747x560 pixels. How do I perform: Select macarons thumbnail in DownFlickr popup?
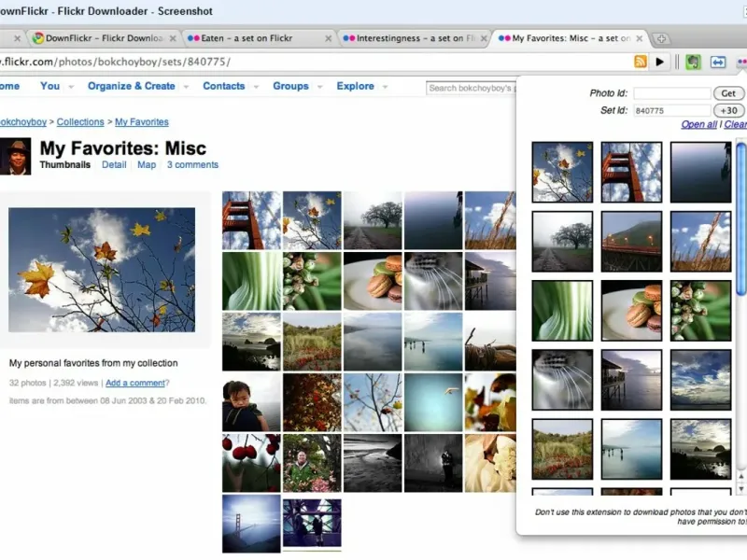click(631, 311)
